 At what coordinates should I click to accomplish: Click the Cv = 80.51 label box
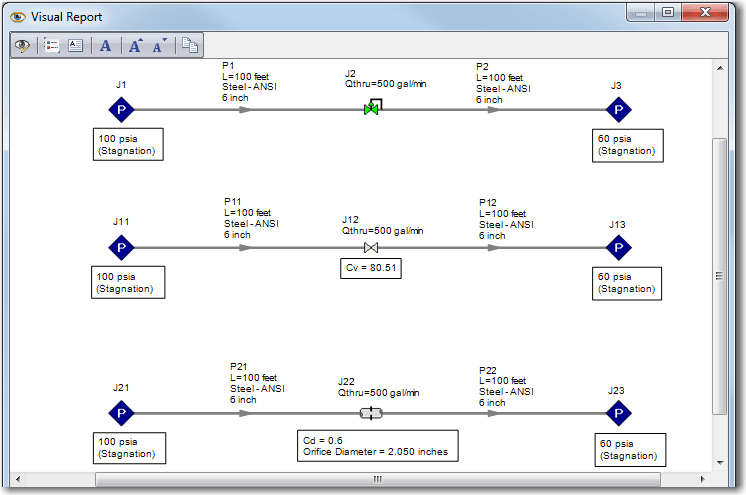(371, 267)
